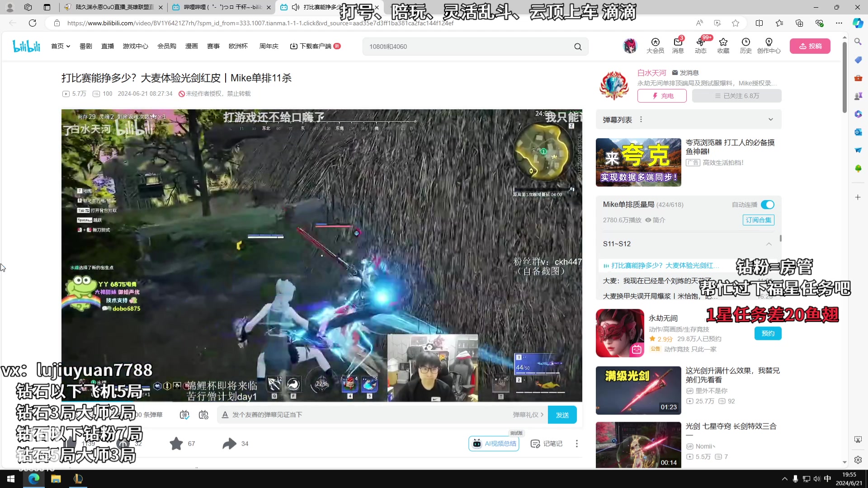The height and width of the screenshot is (488, 868).
Task: Open the 大会员 icon
Action: 655,46
